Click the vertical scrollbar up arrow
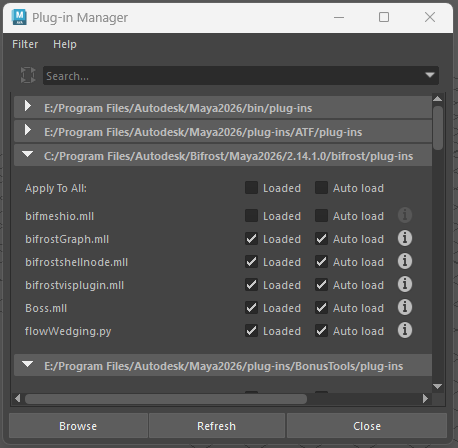 437,99
